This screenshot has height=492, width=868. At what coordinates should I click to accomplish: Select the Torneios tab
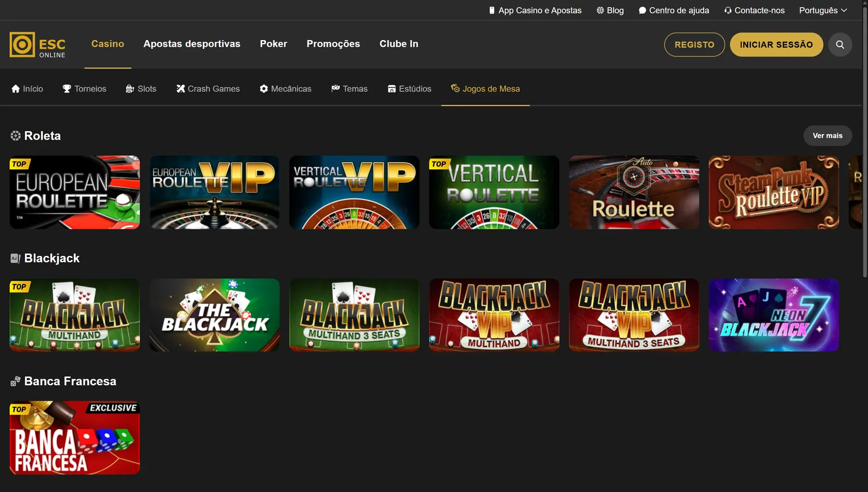pos(84,88)
